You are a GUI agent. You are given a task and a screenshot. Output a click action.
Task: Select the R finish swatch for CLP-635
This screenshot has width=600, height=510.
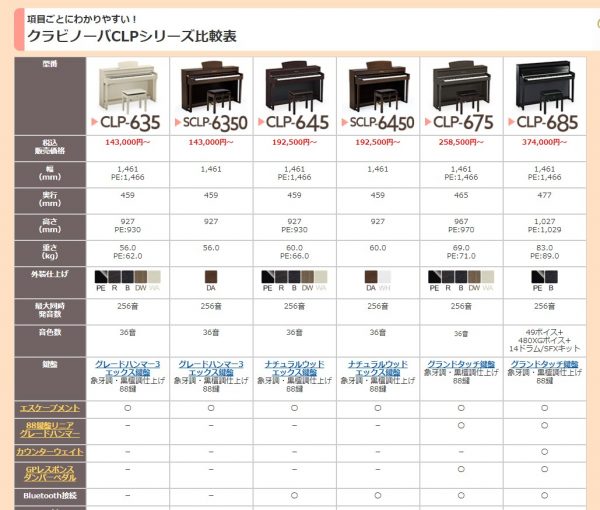[x=114, y=277]
